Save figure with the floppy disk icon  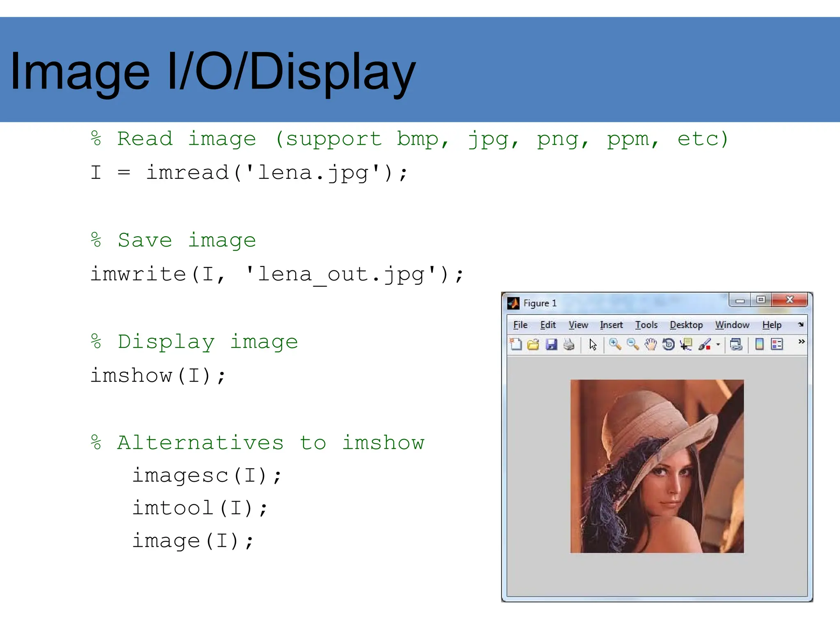[551, 344]
